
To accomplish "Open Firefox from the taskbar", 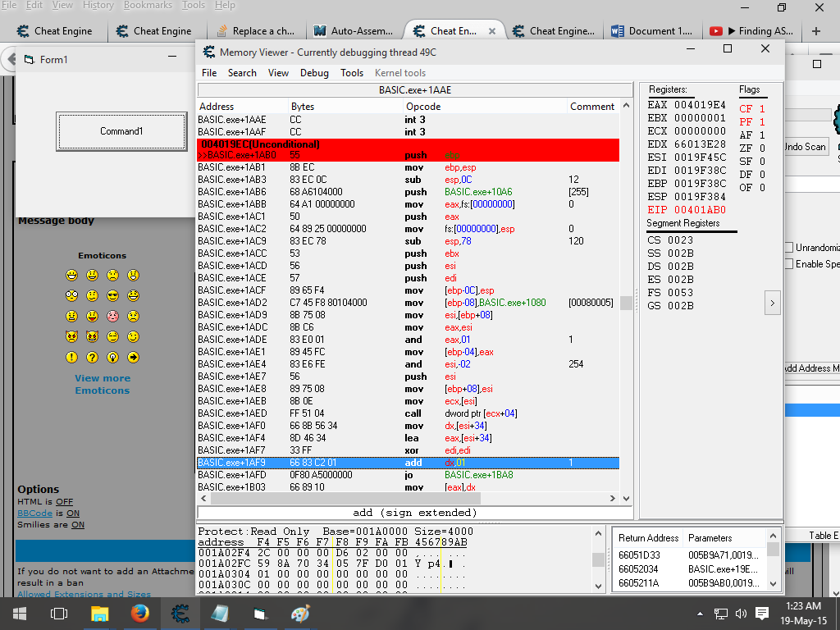I will pyautogui.click(x=139, y=613).
